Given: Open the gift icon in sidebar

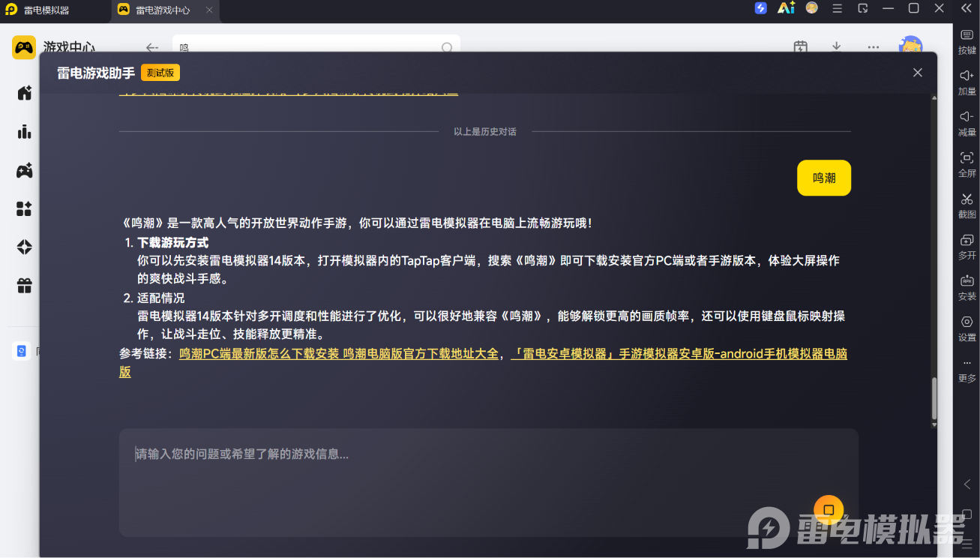Looking at the screenshot, I should (25, 286).
